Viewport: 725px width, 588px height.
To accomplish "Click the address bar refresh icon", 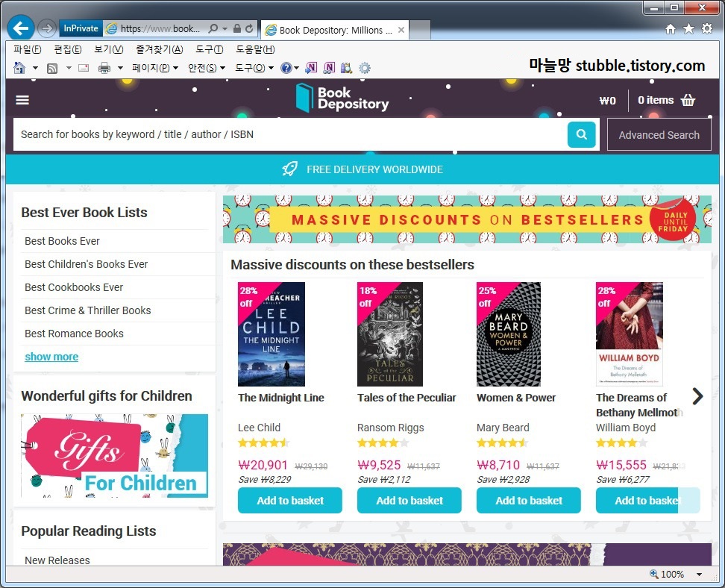I will point(249,28).
